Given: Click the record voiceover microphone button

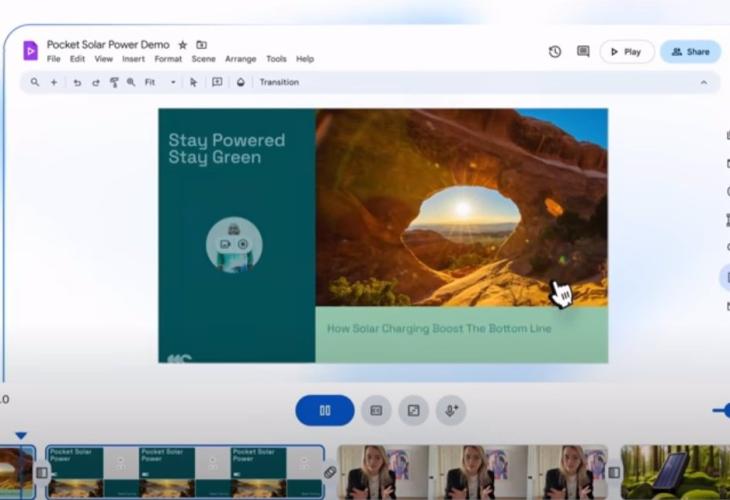Looking at the screenshot, I should pos(451,410).
